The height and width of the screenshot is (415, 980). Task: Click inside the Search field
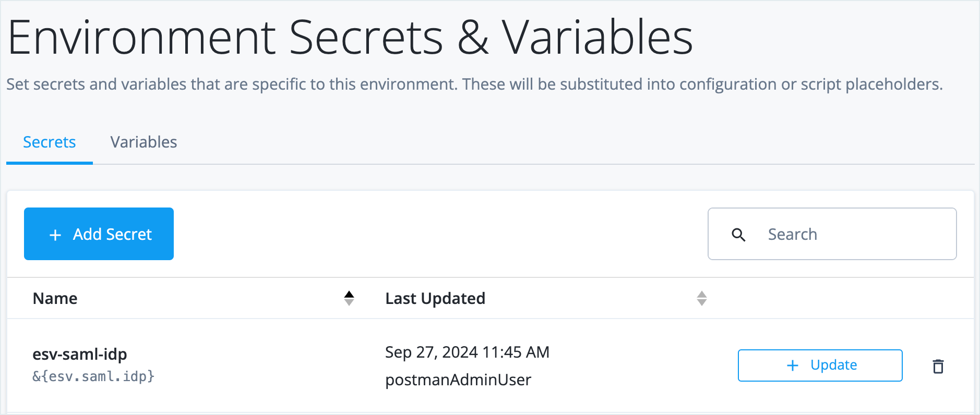(x=832, y=235)
